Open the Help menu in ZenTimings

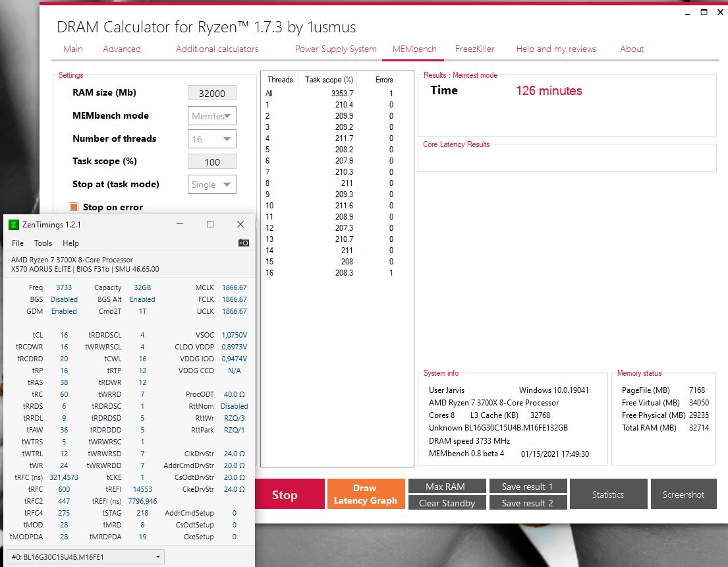[x=70, y=243]
